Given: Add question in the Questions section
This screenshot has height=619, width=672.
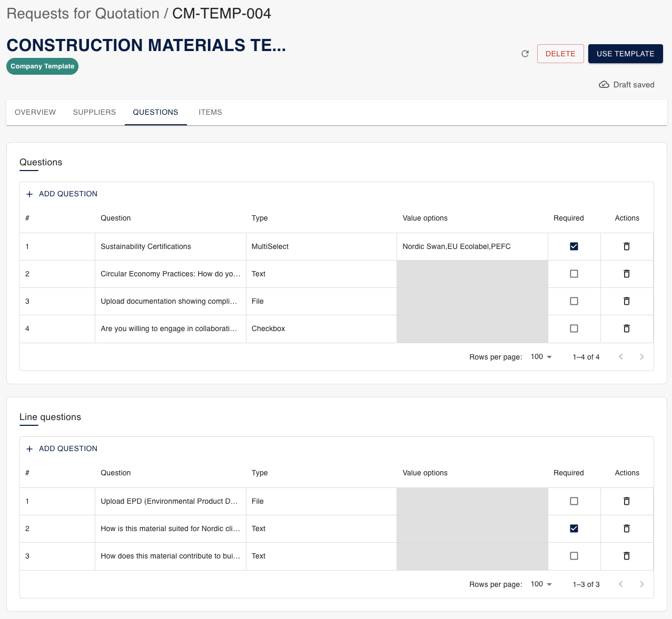Looking at the screenshot, I should pyautogui.click(x=62, y=194).
